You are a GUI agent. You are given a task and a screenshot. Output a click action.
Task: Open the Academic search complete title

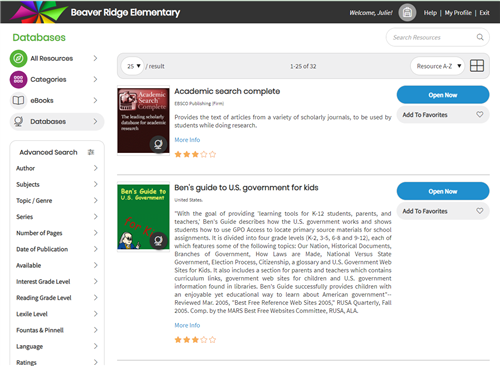coord(227,91)
